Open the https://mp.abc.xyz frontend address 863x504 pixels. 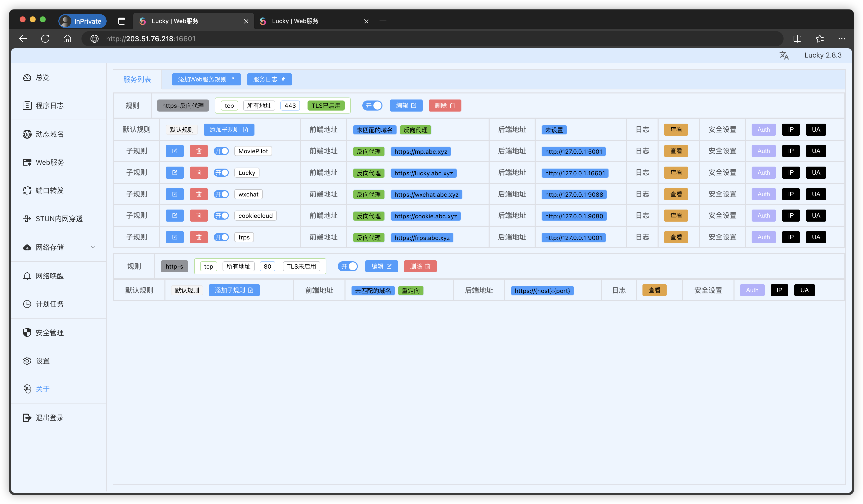[x=420, y=152]
